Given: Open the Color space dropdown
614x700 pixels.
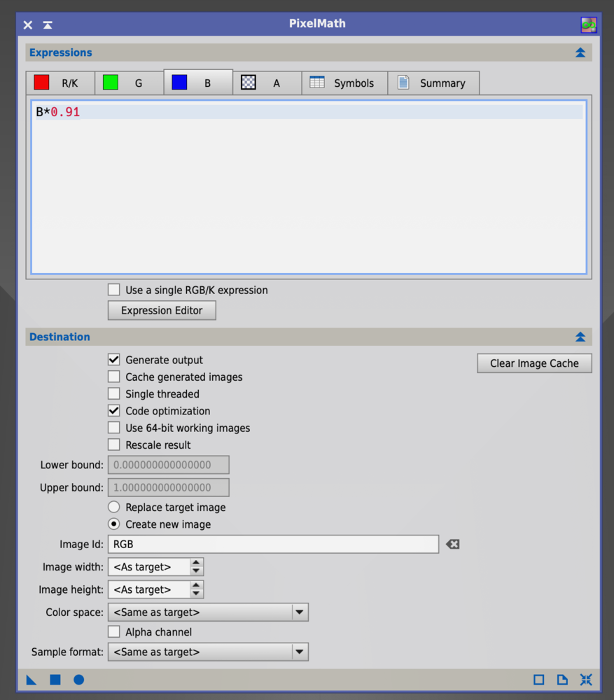Looking at the screenshot, I should click(300, 612).
